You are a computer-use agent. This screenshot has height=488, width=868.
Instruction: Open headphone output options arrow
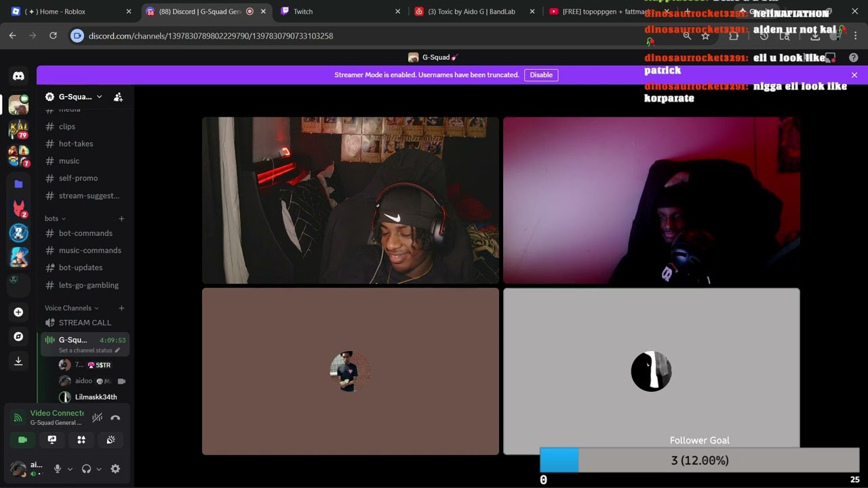point(99,468)
